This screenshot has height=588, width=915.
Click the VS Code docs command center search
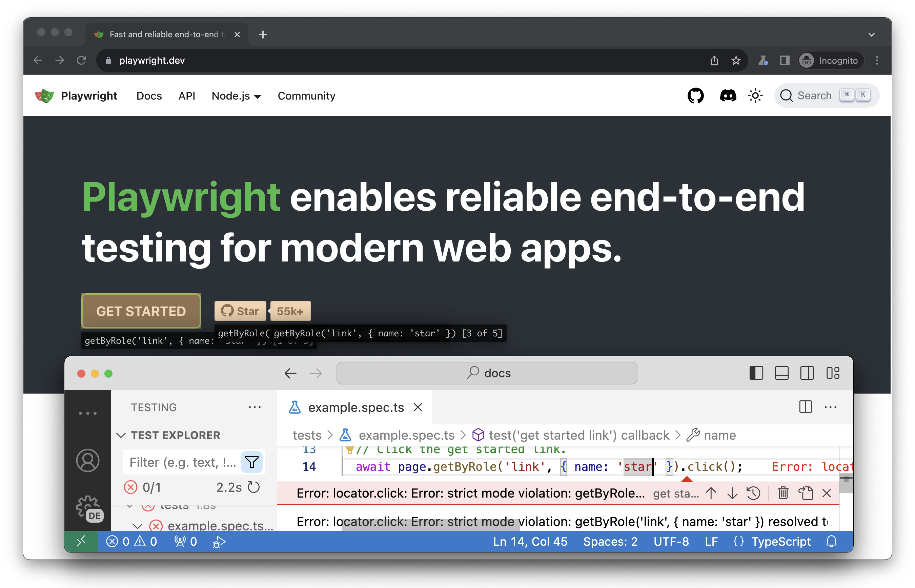486,373
